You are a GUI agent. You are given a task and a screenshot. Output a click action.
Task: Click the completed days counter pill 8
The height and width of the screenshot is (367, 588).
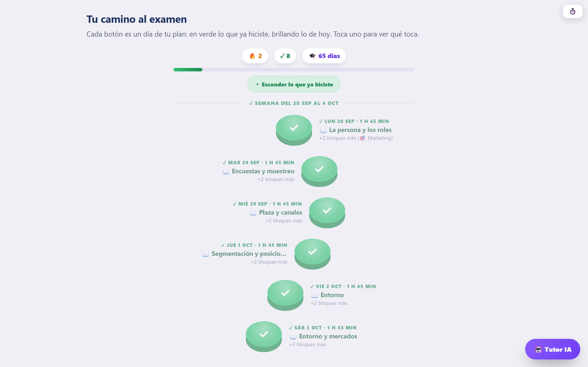[285, 56]
